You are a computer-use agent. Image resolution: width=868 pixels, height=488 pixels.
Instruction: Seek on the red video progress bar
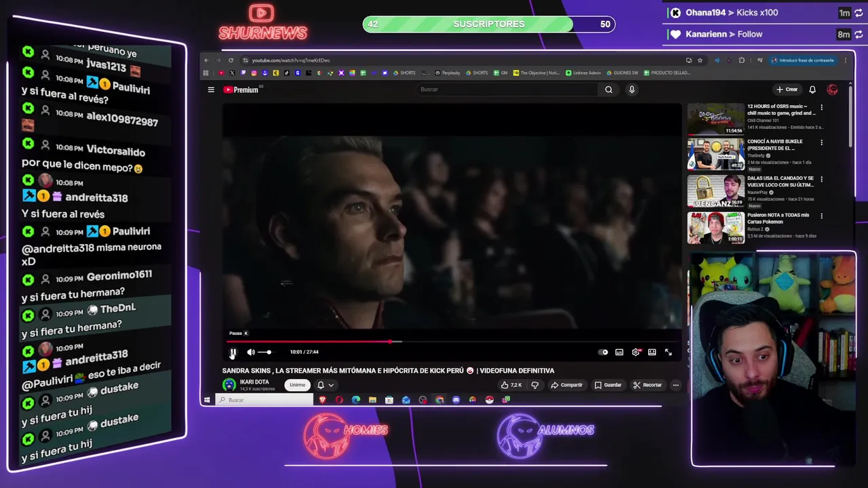coord(453,342)
